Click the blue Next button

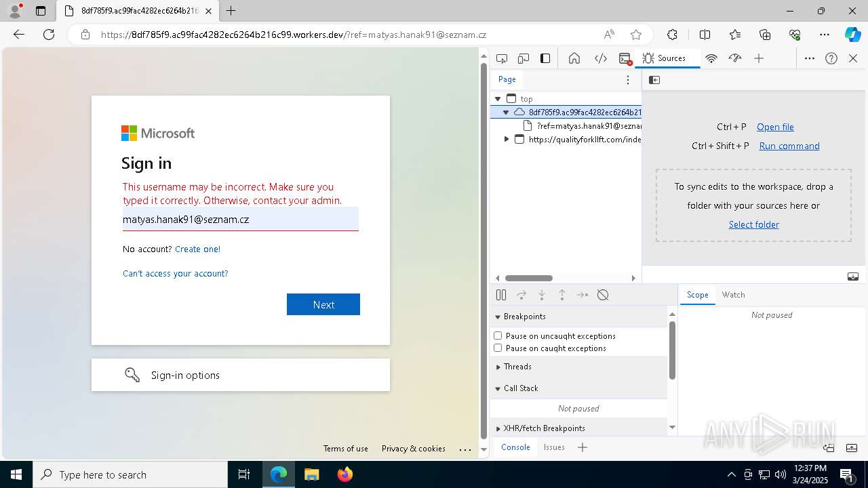click(x=323, y=304)
